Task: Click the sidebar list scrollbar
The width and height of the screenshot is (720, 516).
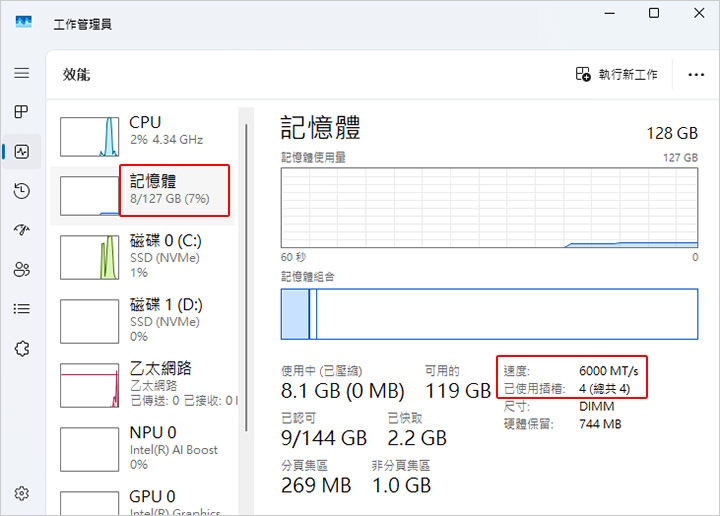Action: (246, 277)
